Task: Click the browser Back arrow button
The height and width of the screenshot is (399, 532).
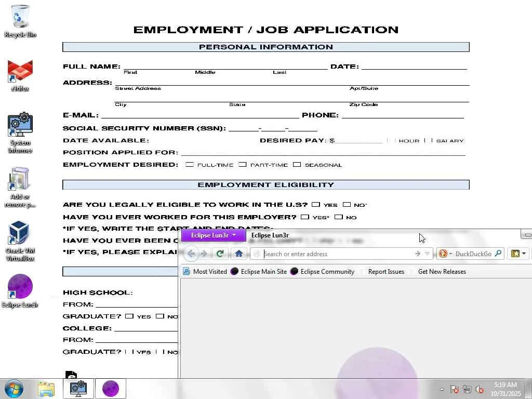Action: (x=191, y=254)
